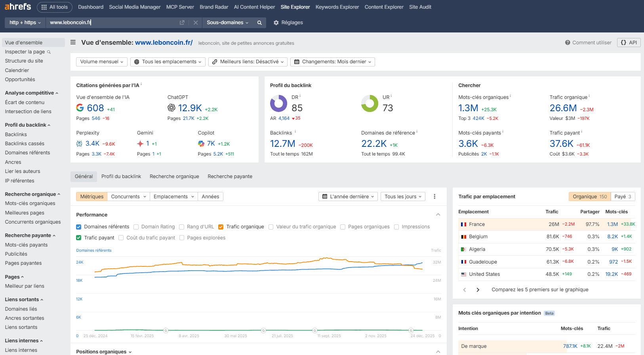Click the Belgium flag icon
This screenshot has height=355, width=644.
(463, 237)
